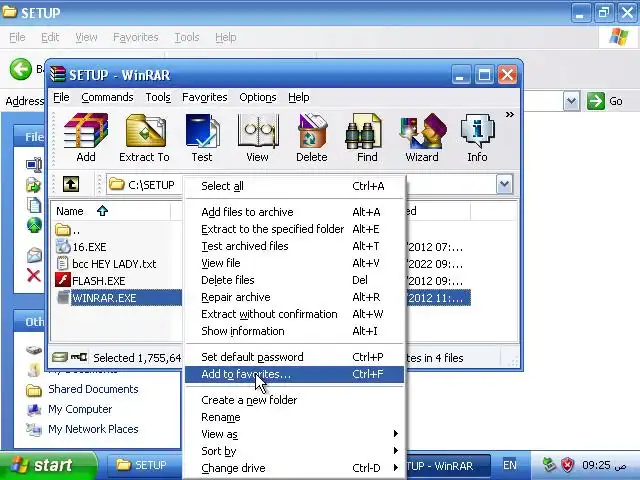Click the globe publish task icon in sidebar
The width and height of the screenshot is (640, 480).
pos(34,225)
